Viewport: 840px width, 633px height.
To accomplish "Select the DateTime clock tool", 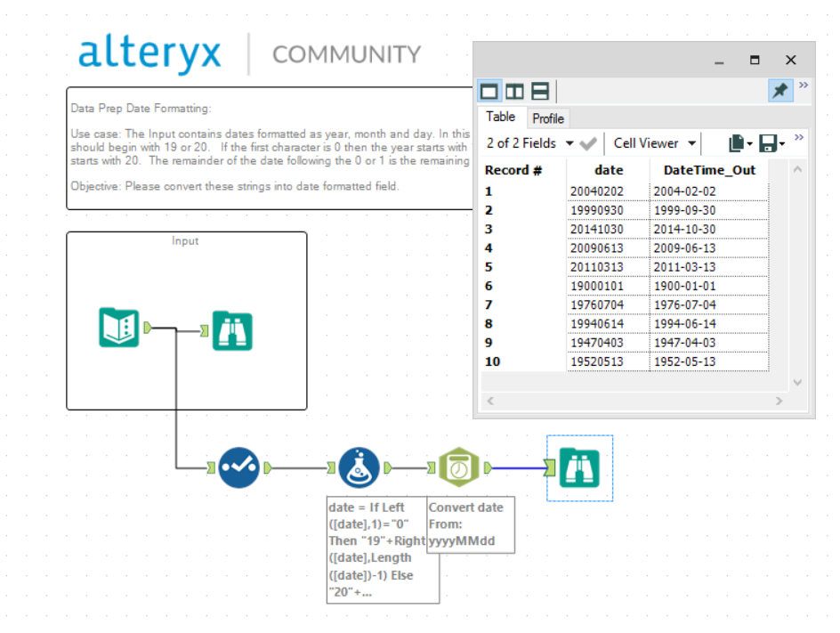I will click(x=459, y=467).
